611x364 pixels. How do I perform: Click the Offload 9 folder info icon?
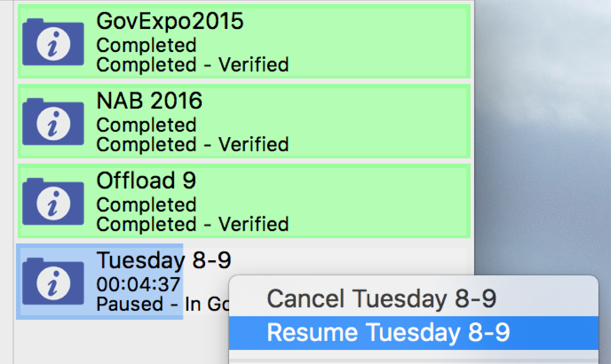coord(53,202)
